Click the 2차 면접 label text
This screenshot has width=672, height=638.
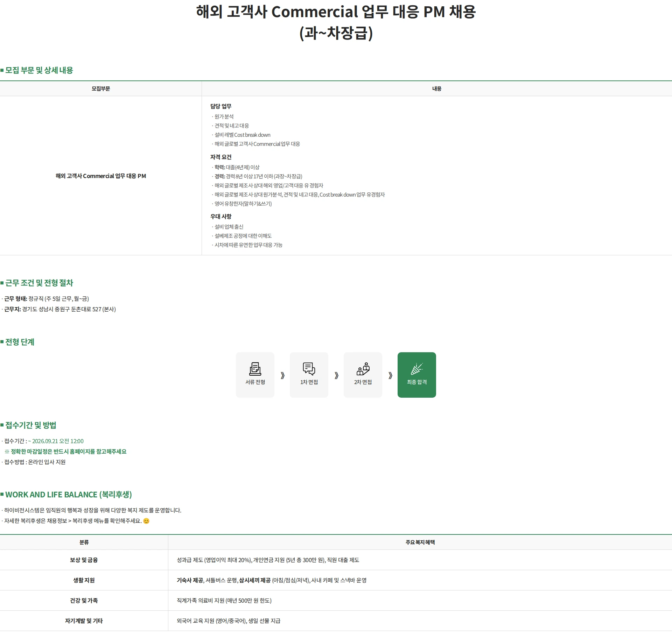[363, 382]
